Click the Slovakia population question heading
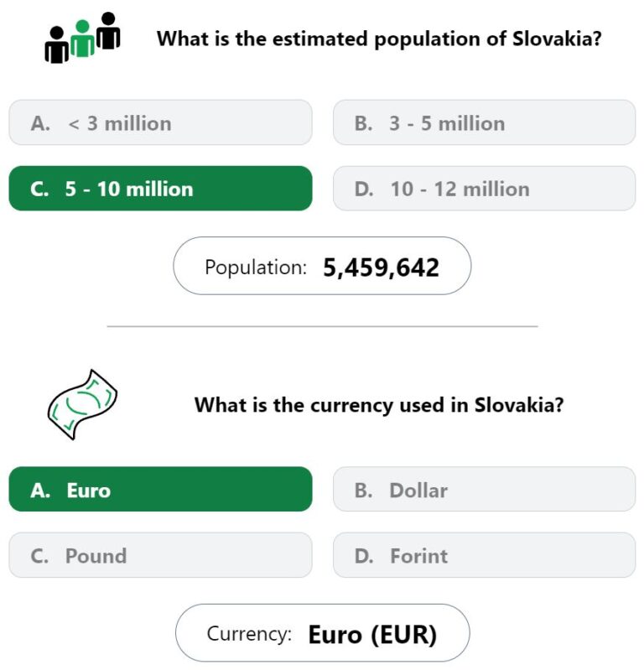The width and height of the screenshot is (644, 670). tap(379, 39)
